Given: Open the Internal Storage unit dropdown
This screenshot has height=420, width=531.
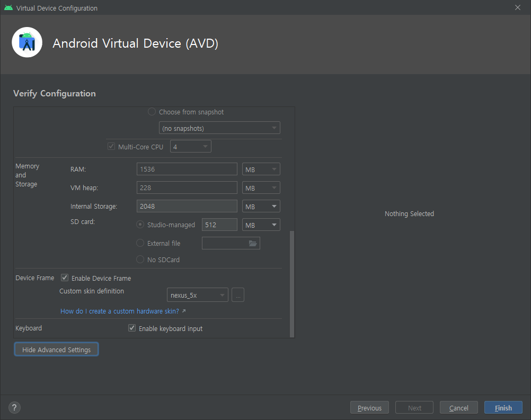Looking at the screenshot, I should 261,206.
